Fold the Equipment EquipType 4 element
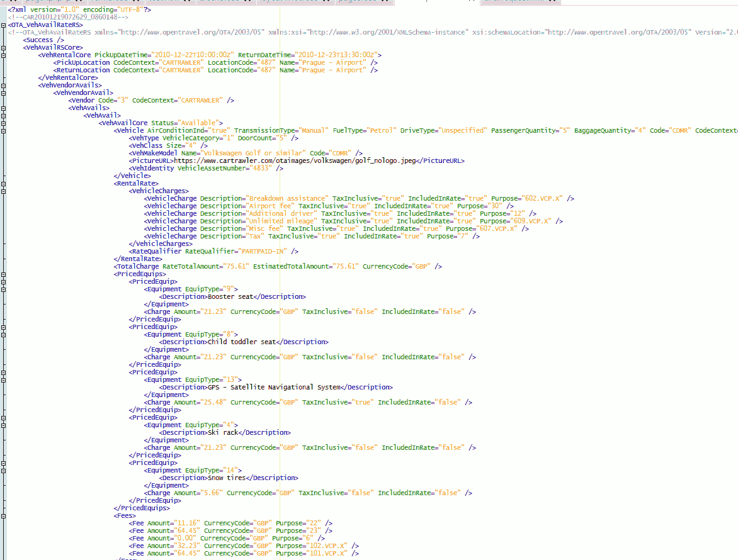The image size is (738, 560). tap(3, 425)
